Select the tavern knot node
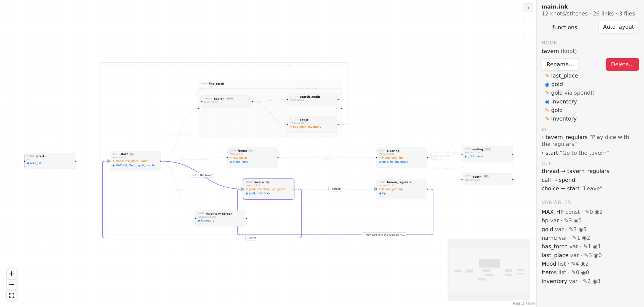644x307 pixels. (268, 189)
